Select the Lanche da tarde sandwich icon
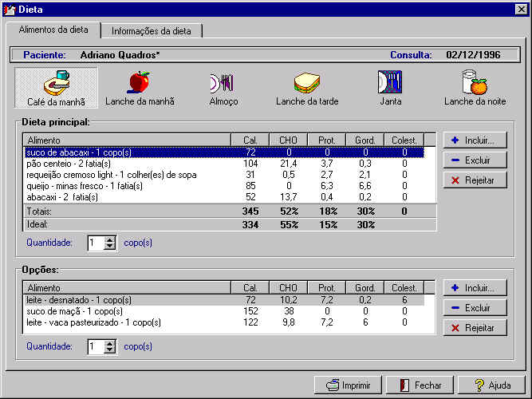Screen dimensions: 532x399 306,88
